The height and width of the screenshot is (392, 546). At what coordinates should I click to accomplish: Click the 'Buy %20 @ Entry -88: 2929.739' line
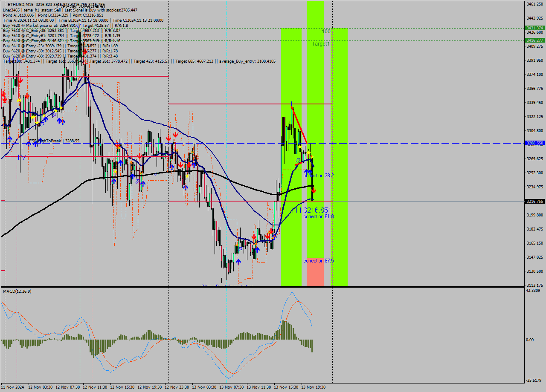pos(61,56)
